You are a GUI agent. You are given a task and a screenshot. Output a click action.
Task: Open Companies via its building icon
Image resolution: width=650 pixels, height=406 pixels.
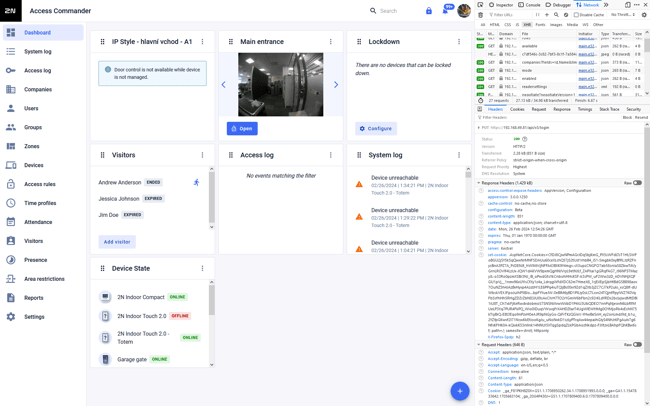[11, 89]
